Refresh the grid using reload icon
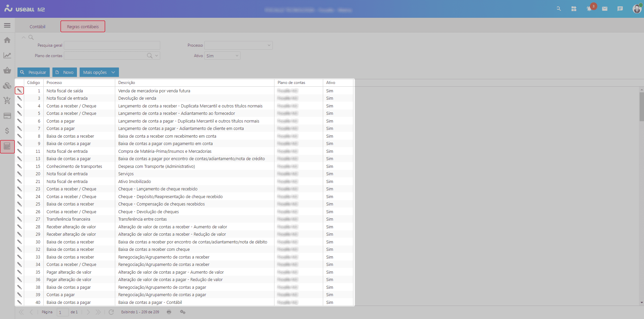The image size is (644, 319). (x=111, y=312)
